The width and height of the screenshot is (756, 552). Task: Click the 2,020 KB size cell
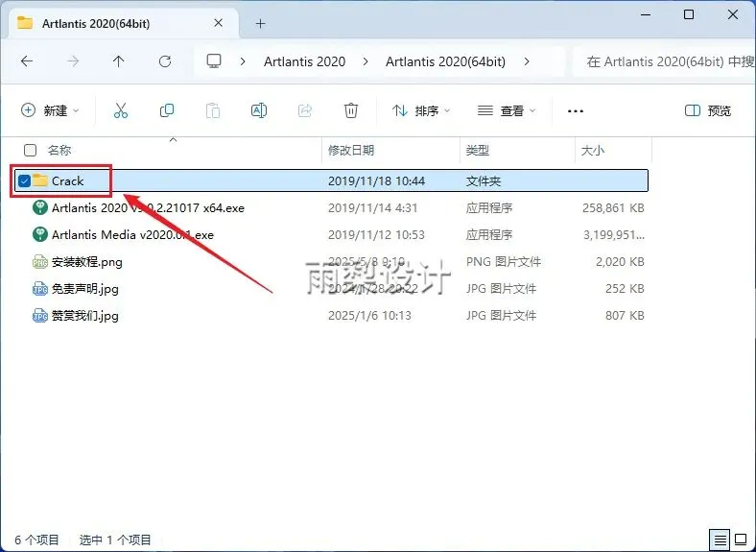coord(620,262)
